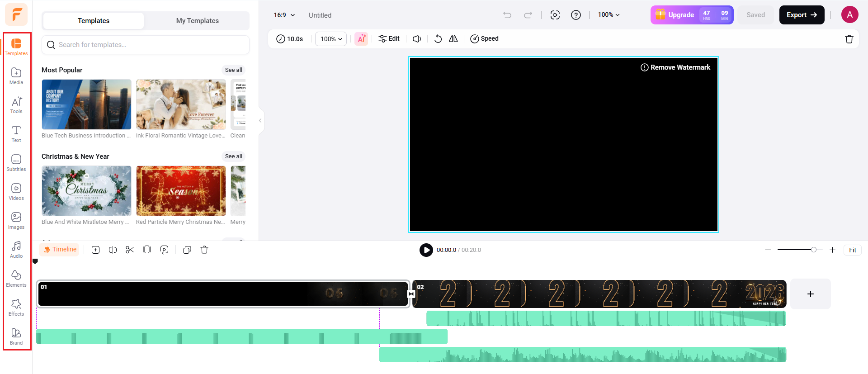
Task: Click the transition icon between scenes 01 and 02
Action: pos(411,294)
